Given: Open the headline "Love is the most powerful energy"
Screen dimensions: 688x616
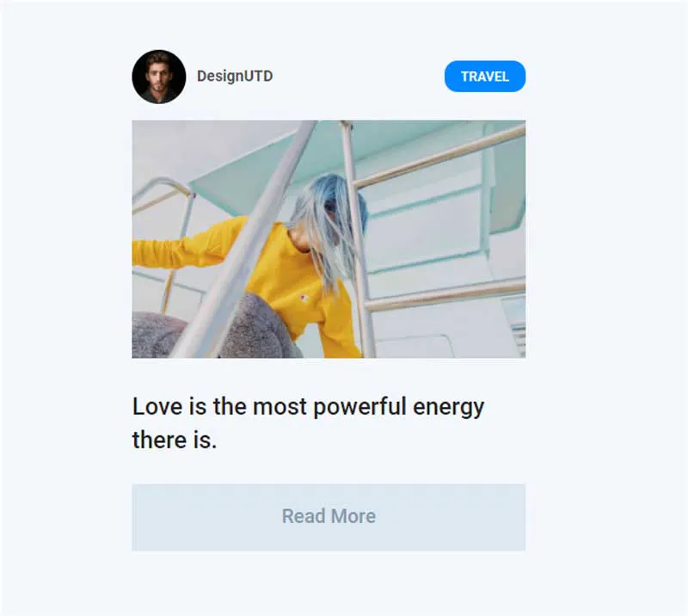Looking at the screenshot, I should coord(308,407).
